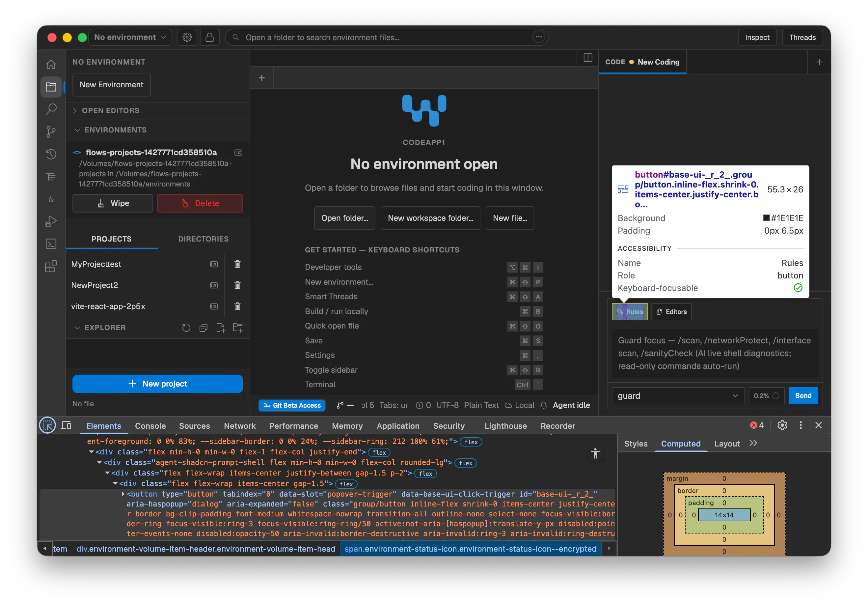Open the fx functions icon in sidebar
The image size is (868, 605).
[51, 199]
